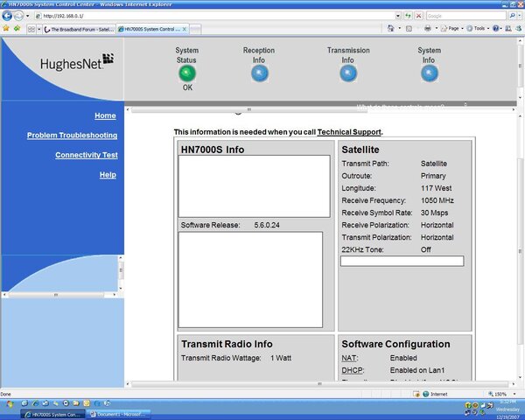Click the DHCP link under Software Configuration
525x420 pixels.
click(x=352, y=370)
